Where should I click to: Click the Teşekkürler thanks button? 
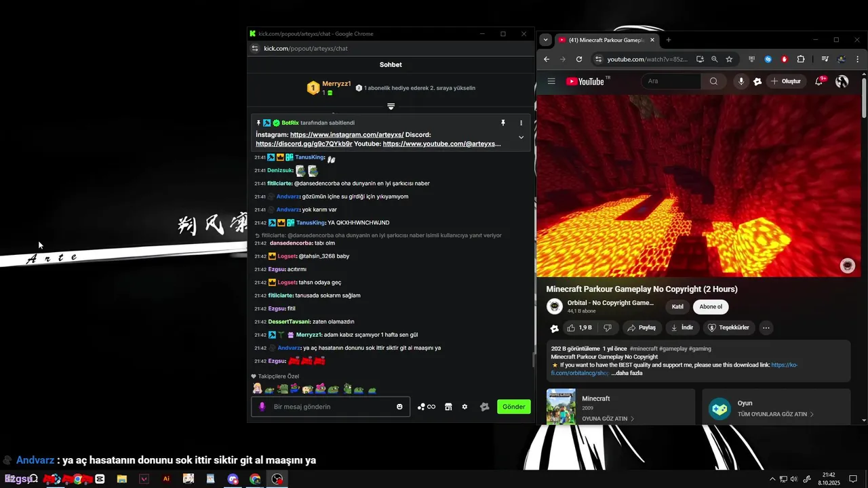coord(728,327)
